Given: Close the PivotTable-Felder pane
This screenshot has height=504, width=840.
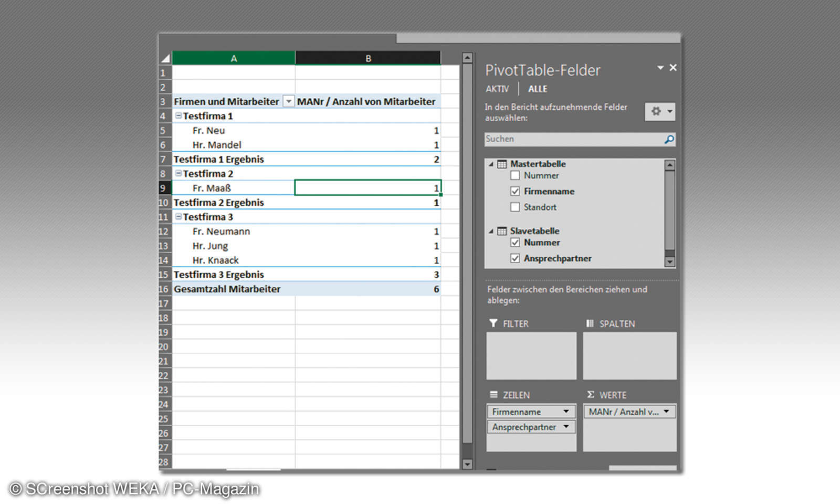Looking at the screenshot, I should [x=673, y=68].
